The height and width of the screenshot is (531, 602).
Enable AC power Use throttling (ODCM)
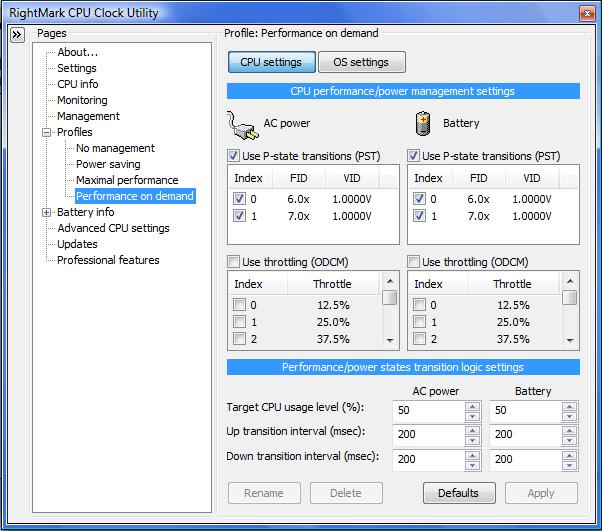click(x=233, y=262)
